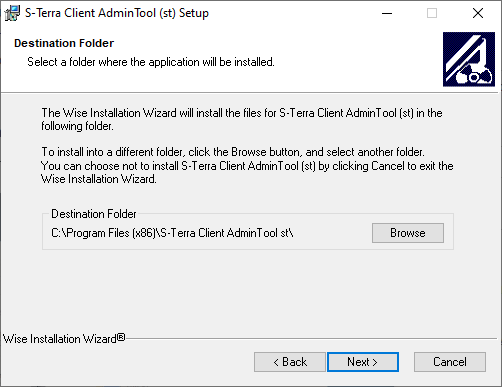Click the bold Destination Folder heading
Viewport: 502px width, 387px height.
(64, 43)
